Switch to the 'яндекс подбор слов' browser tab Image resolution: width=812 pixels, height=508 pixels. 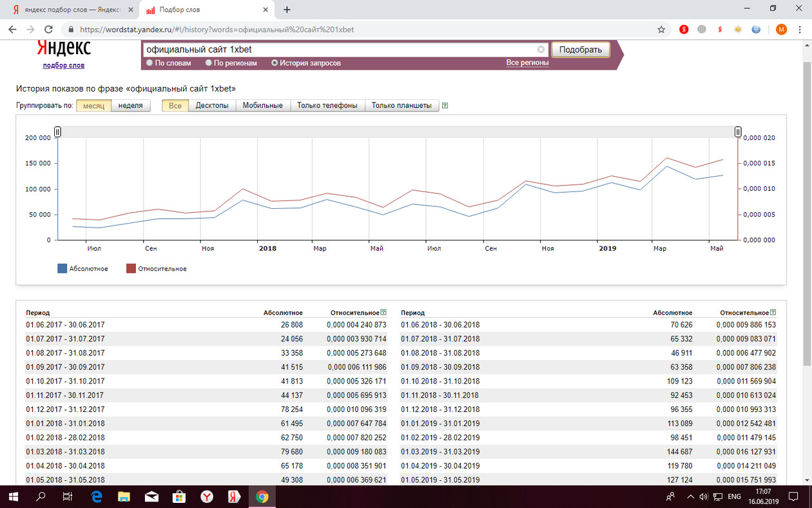[72, 10]
